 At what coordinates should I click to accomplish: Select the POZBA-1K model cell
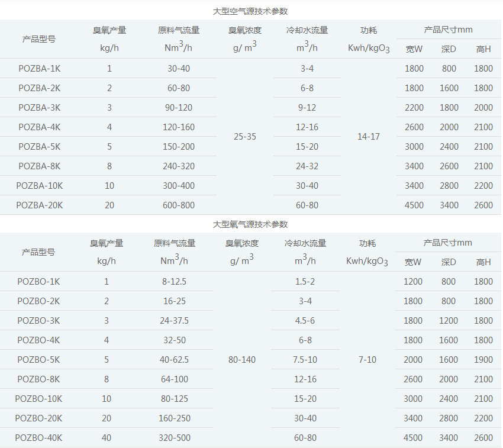[39, 69]
